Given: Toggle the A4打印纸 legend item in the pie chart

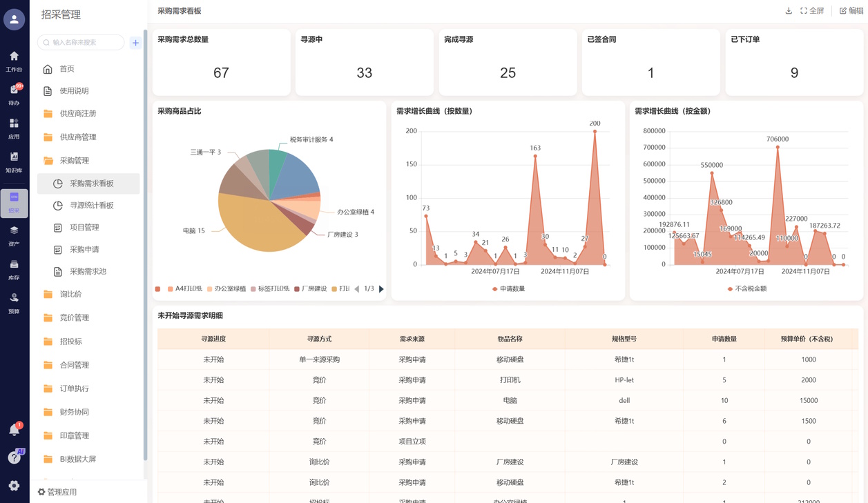Looking at the screenshot, I should click(x=184, y=289).
